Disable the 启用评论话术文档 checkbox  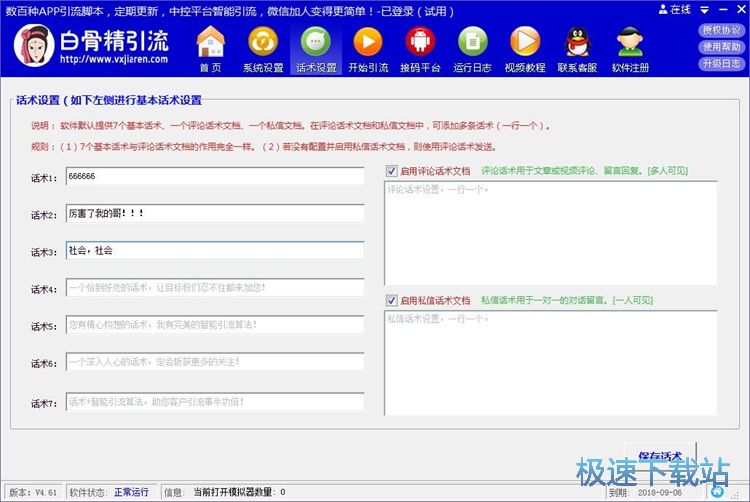point(391,171)
